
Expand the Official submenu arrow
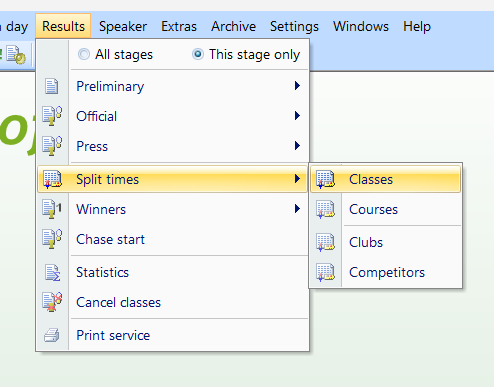tap(297, 116)
